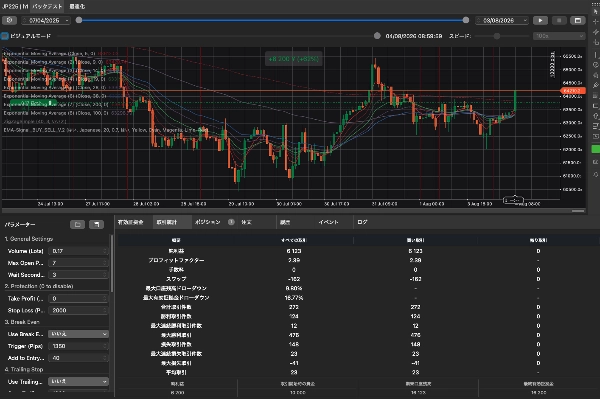This screenshot has height=399, width=600.
Task: Open the speed value dropdown
Action: coord(559,36)
